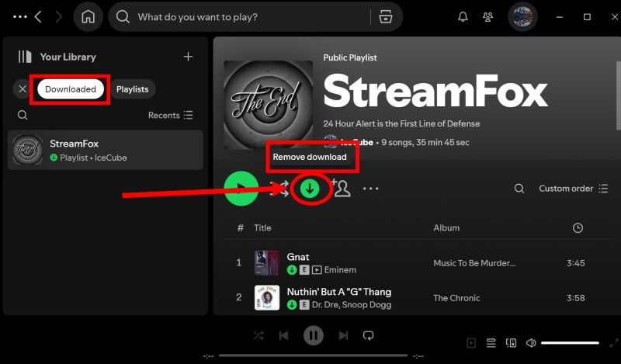Open the Eminem artist link
This screenshot has height=364, width=621.
click(x=340, y=270)
